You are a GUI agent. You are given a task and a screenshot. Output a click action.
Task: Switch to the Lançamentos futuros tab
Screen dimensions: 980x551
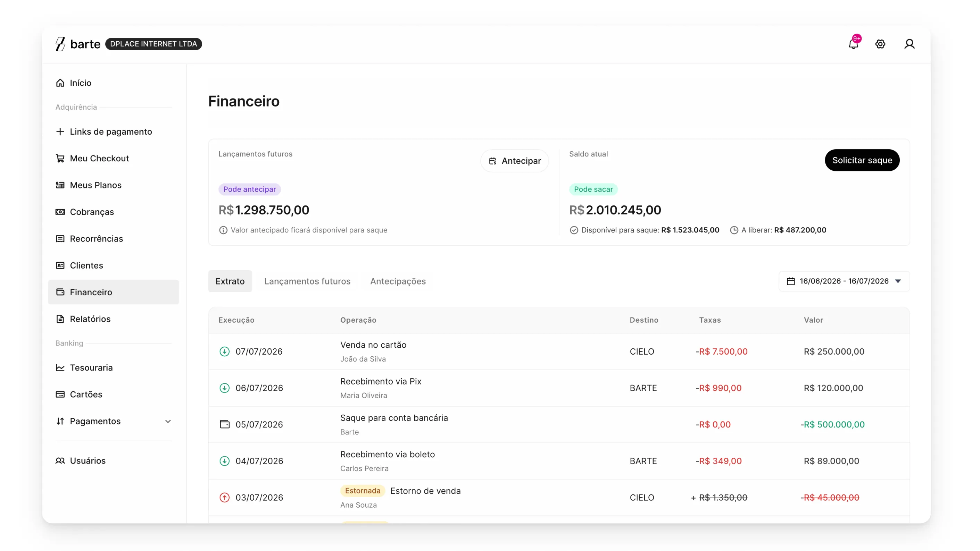click(x=307, y=281)
